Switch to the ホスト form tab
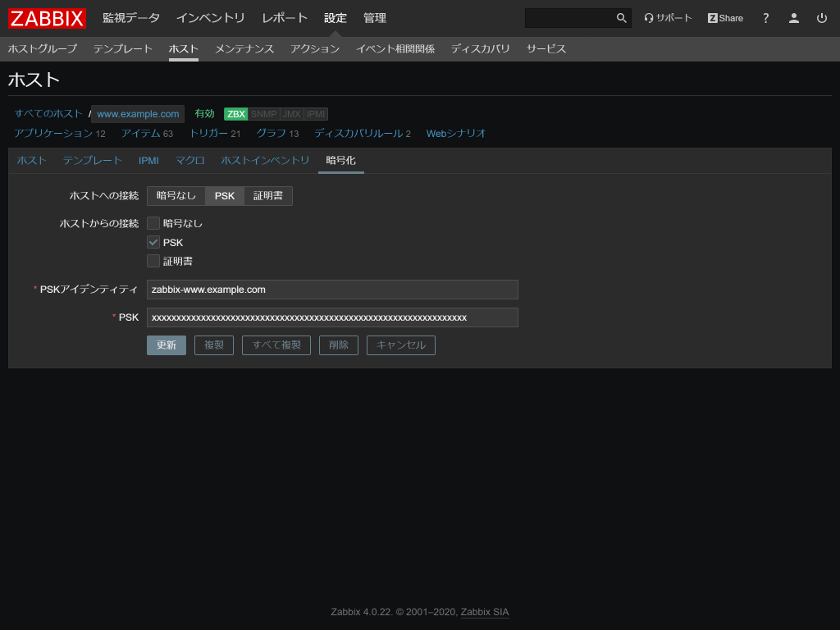This screenshot has width=840, height=630. pos(32,161)
